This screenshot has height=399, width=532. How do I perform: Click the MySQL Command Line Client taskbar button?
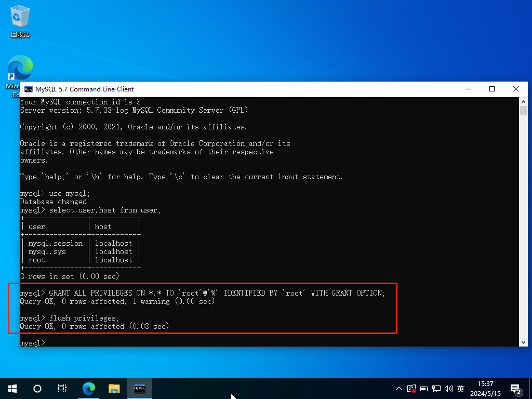(x=139, y=388)
